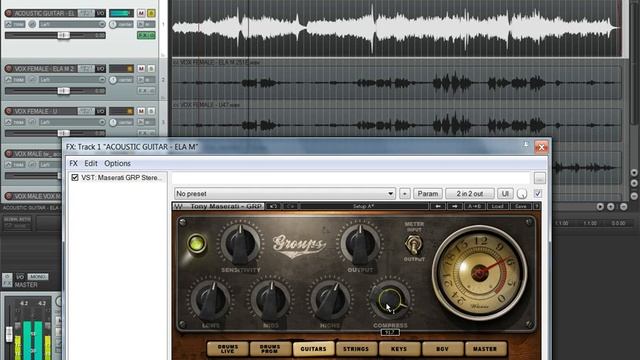Viewport: 640px width, 360px height.
Task: Select the GUITARS tab
Action: [x=313, y=349]
